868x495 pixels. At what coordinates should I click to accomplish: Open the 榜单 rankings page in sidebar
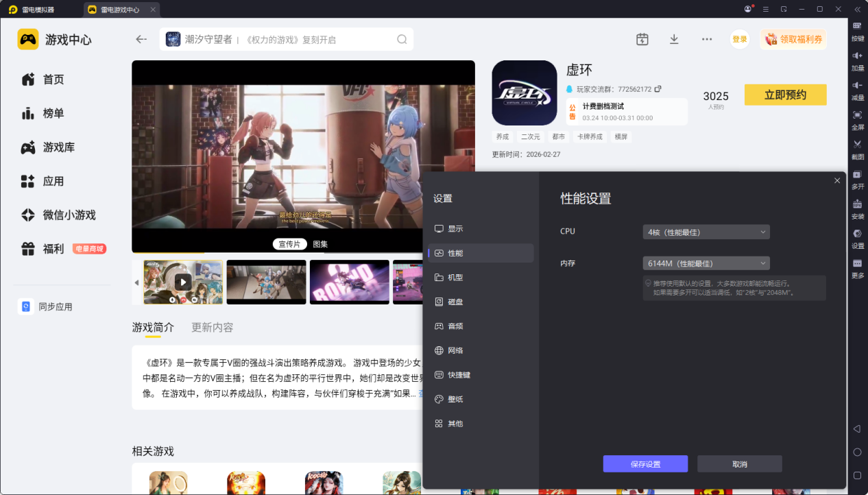point(53,113)
